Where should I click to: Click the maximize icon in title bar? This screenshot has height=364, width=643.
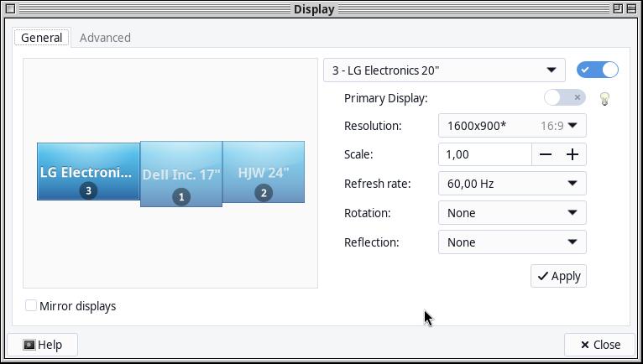pos(618,8)
